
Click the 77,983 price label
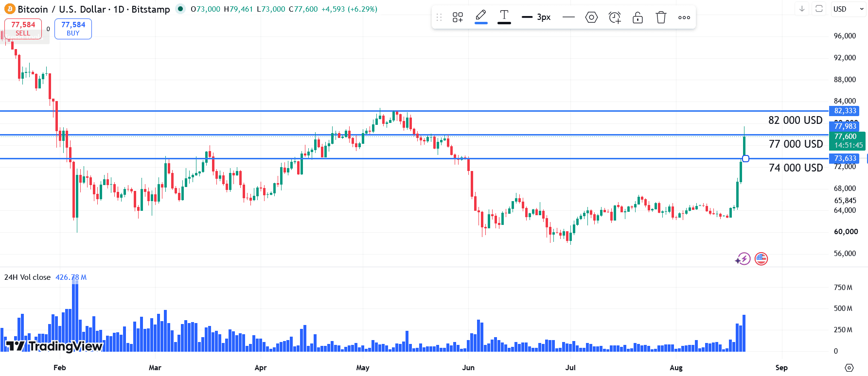(x=844, y=126)
